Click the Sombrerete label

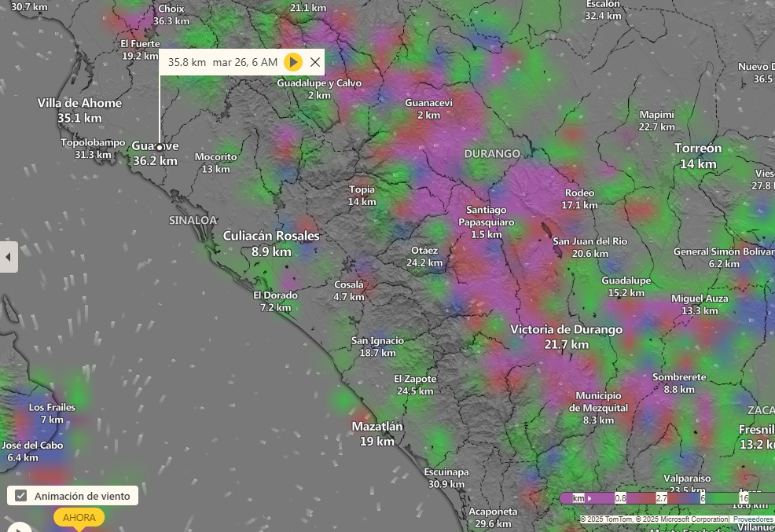679,383
